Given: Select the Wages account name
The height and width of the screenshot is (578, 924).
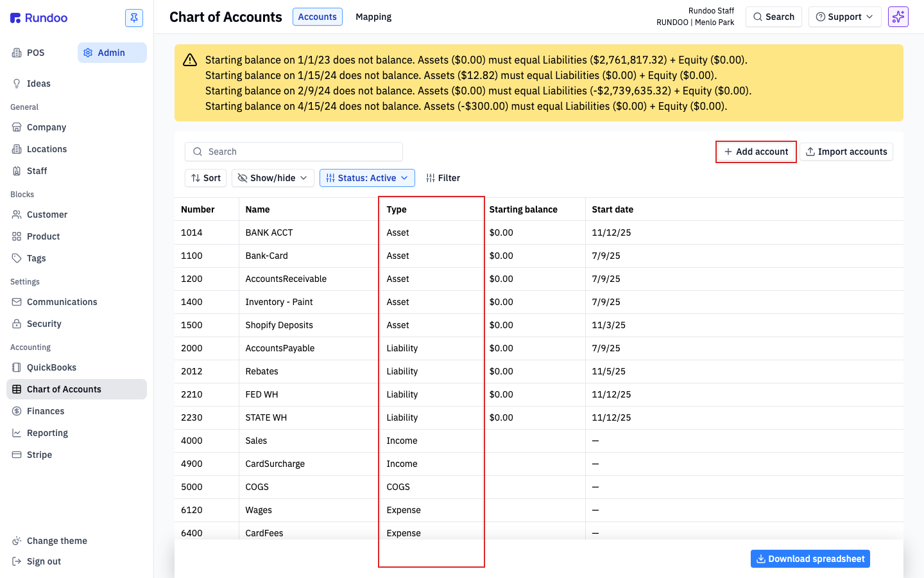Looking at the screenshot, I should pyautogui.click(x=259, y=510).
